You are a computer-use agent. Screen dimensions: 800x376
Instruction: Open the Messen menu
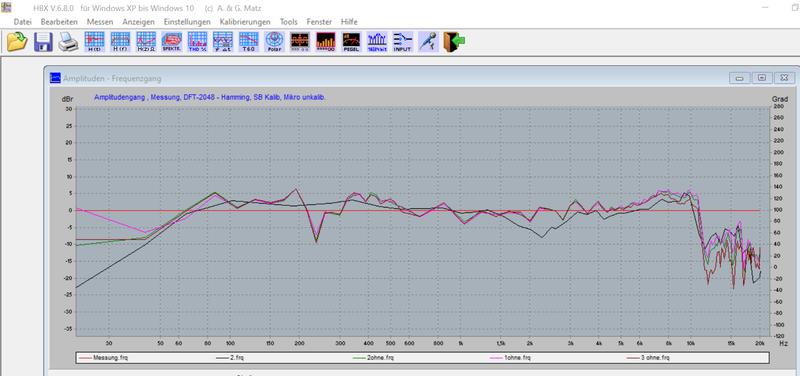click(100, 22)
